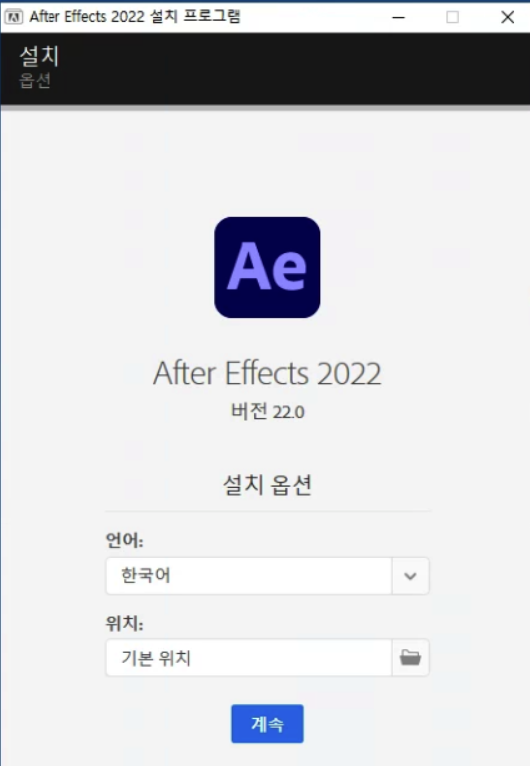Click the 위치: field label
Image resolution: width=530 pixels, height=766 pixels.
(125, 623)
